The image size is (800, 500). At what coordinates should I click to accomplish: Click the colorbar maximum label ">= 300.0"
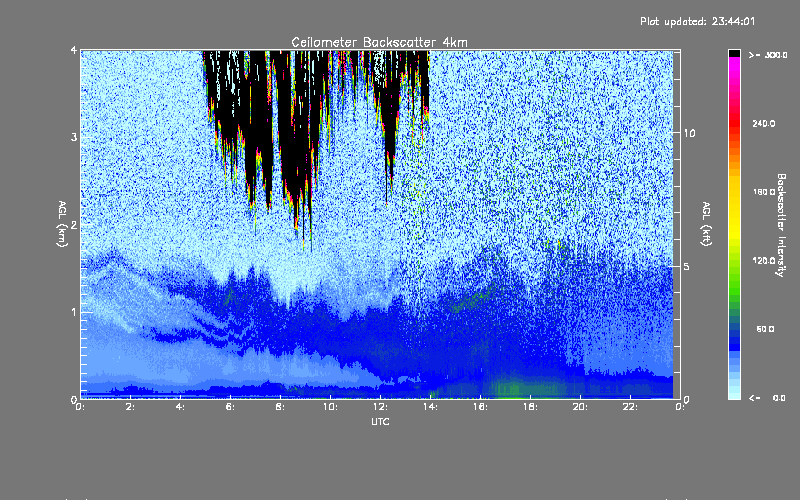click(x=768, y=55)
